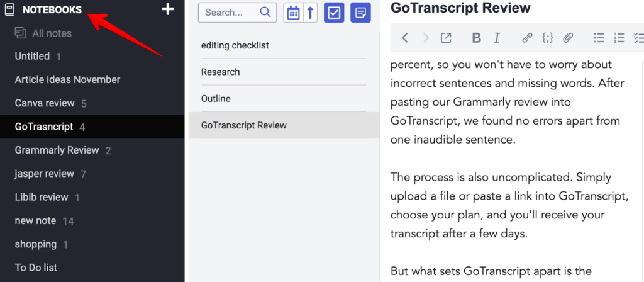This screenshot has height=282, width=644.
Task: Click the Notebooks book icon
Action: (x=9, y=9)
